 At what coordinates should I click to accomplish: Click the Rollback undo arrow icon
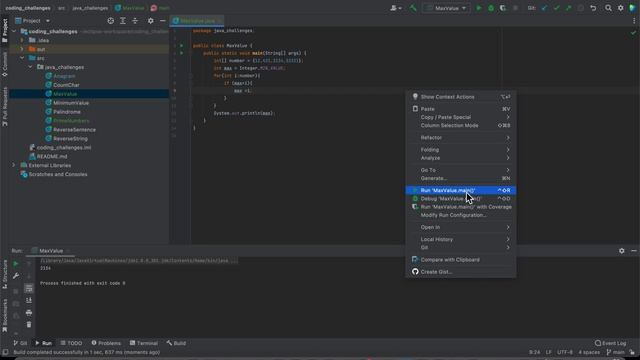pos(593,8)
